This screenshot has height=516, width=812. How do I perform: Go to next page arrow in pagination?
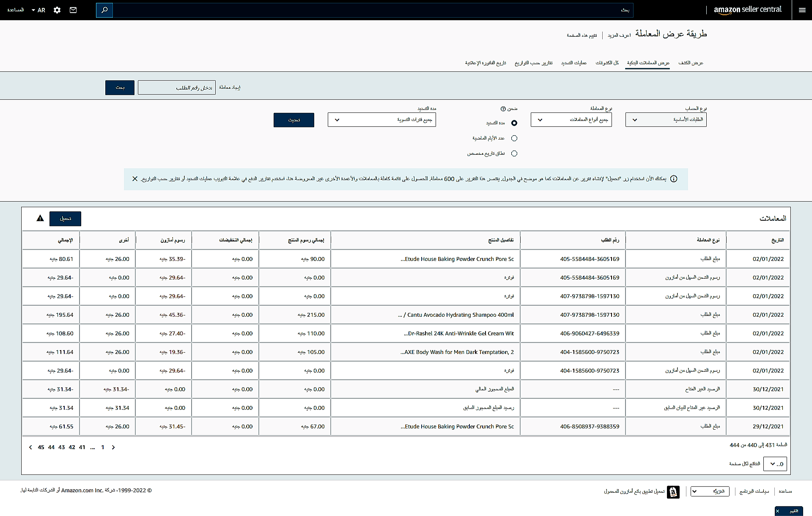point(30,447)
